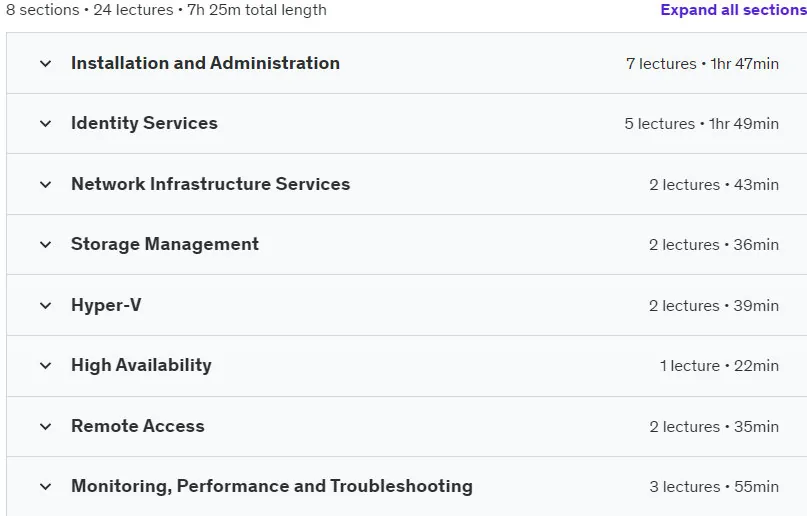Select the Identity Services section title
The width and height of the screenshot is (807, 516).
tap(144, 123)
